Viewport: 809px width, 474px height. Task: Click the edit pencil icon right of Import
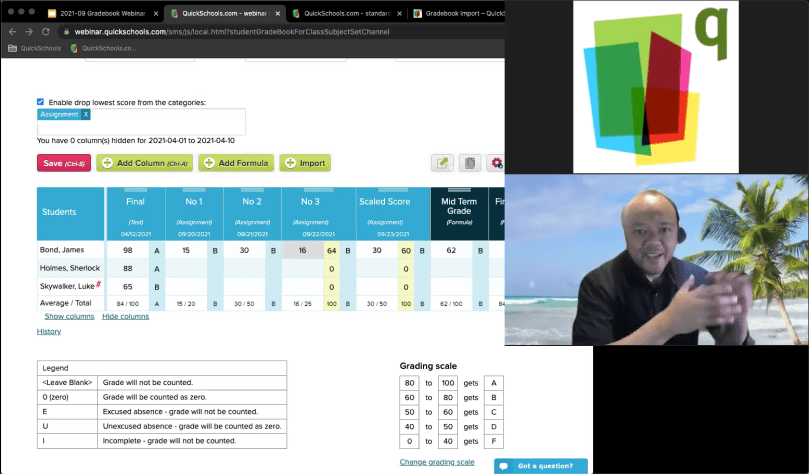click(x=442, y=163)
